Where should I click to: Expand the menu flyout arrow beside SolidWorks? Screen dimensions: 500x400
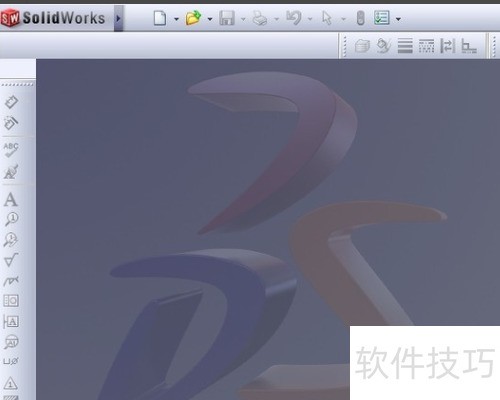(x=118, y=18)
